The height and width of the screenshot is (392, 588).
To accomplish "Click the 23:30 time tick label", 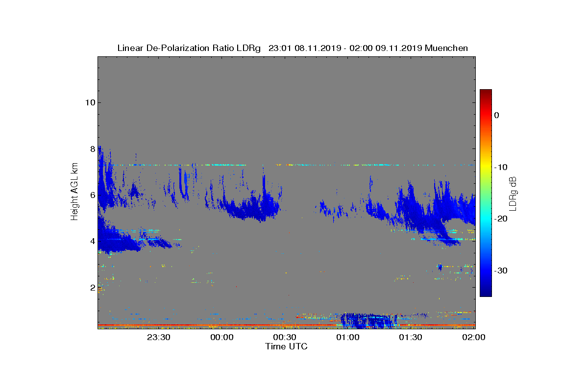I will (159, 337).
